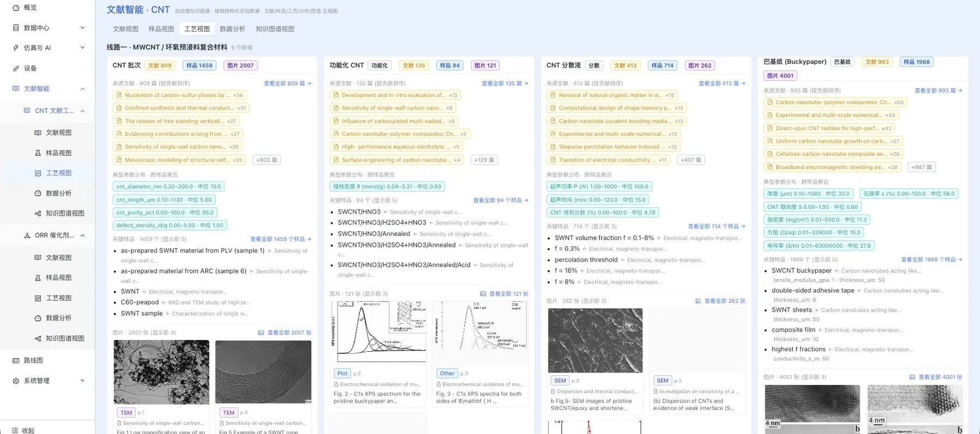Click parameter tag 超声功率 P (W)
Screen dimensions: 980x434
(x=599, y=187)
